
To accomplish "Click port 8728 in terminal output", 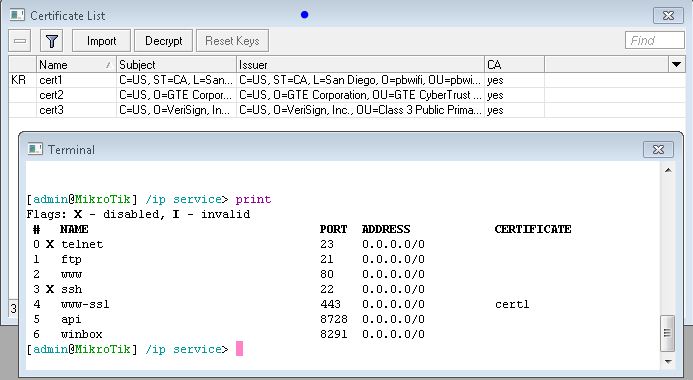I will point(334,319).
